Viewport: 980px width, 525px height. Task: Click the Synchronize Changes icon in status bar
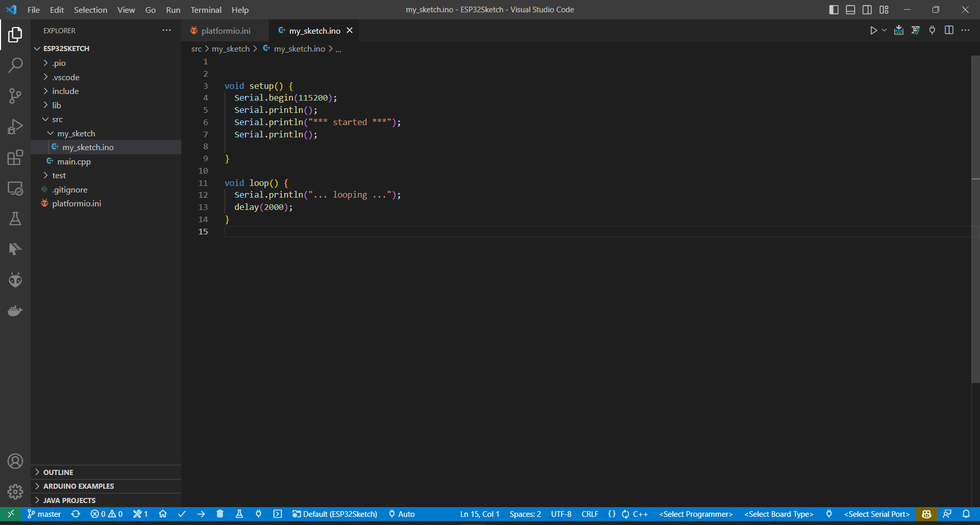tap(76, 514)
